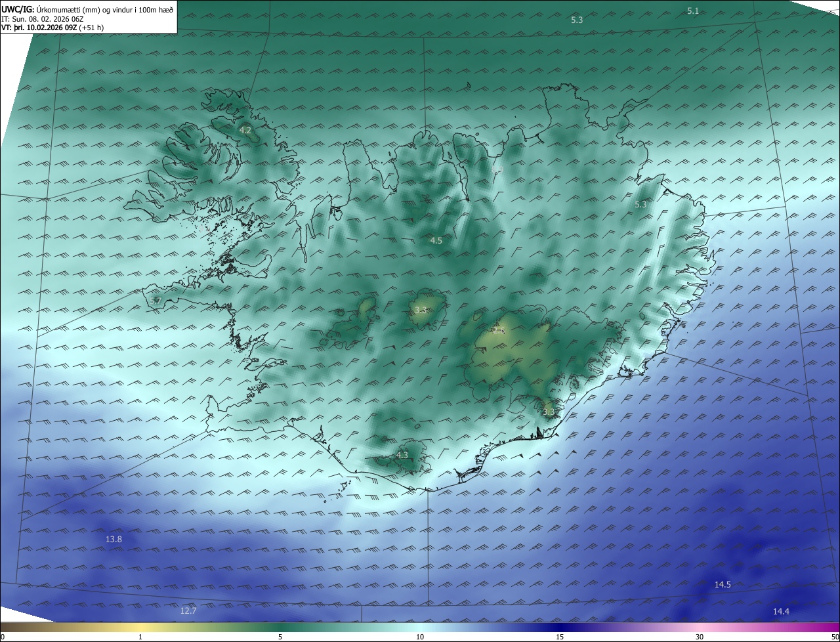840x642 pixels.
Task: Click the 4.3 value label on Mýrdalsjökull glacier
Action: coord(402,455)
